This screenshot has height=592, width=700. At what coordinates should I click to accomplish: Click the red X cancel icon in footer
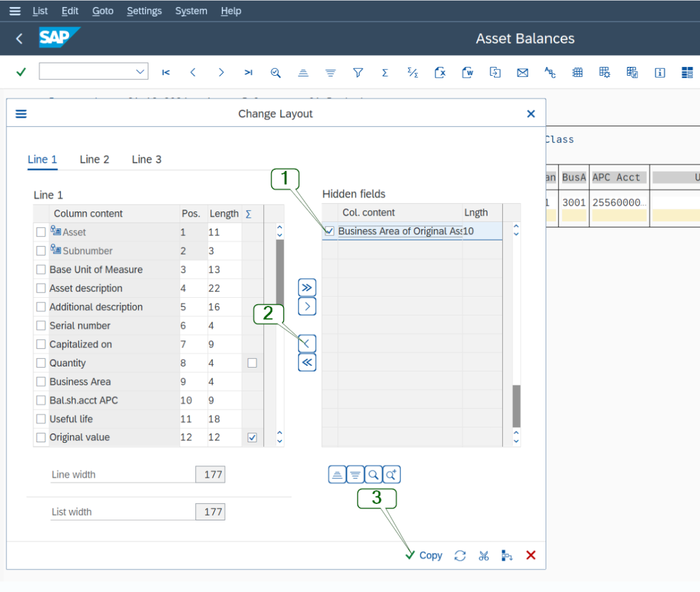tap(531, 555)
